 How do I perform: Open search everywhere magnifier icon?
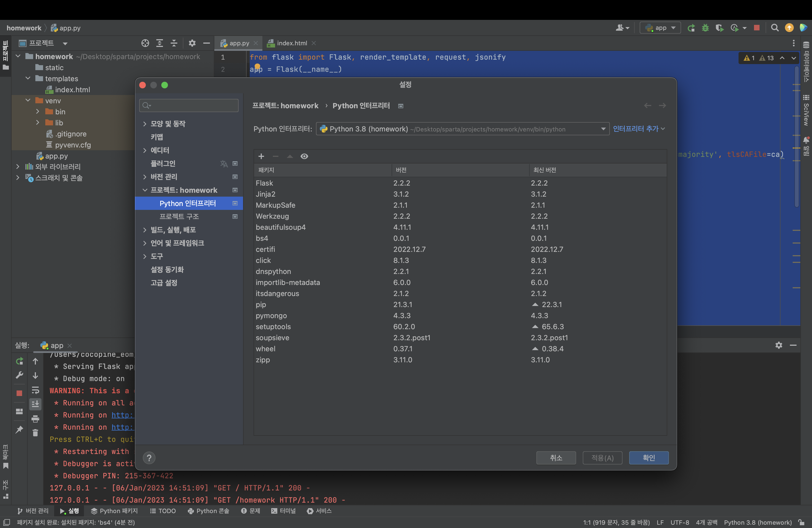(775, 28)
